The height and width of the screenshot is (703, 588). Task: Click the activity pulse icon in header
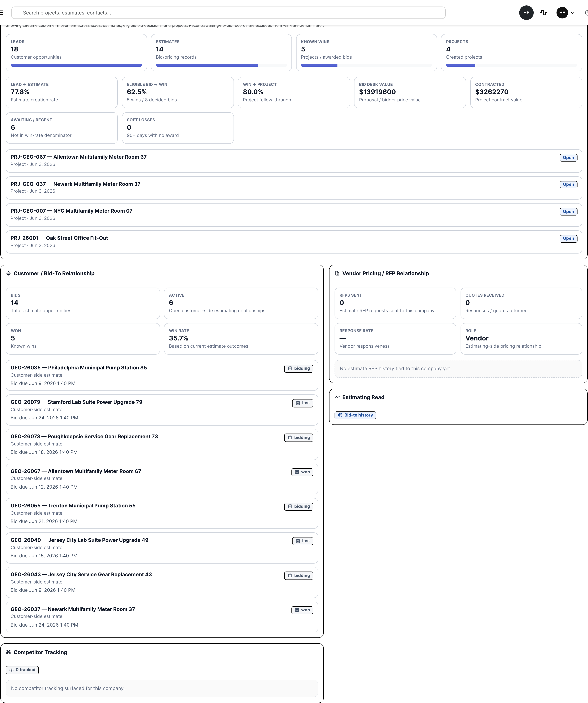tap(543, 13)
